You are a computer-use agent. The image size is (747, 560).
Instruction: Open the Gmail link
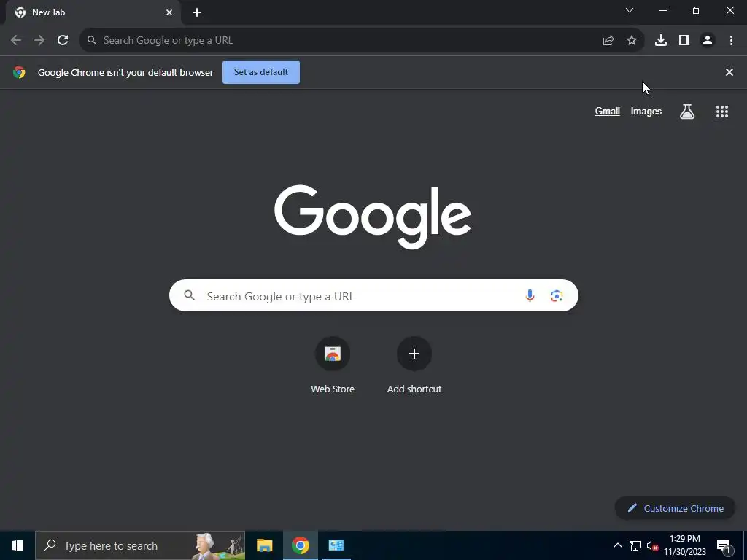point(608,112)
